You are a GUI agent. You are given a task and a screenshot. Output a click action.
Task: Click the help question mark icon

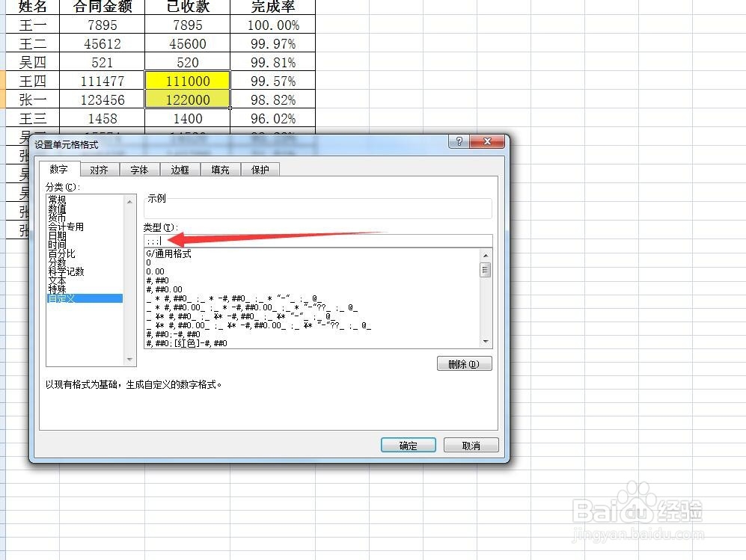tap(459, 141)
